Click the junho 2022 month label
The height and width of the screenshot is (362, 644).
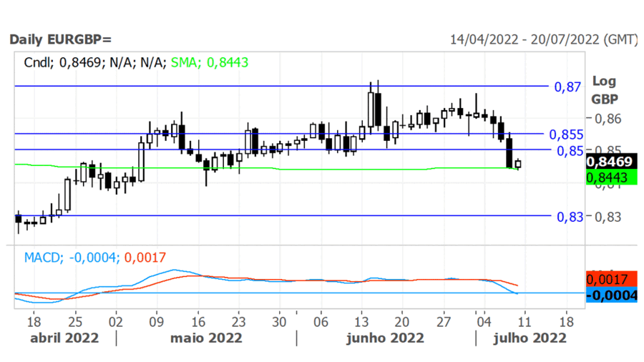coord(385,337)
